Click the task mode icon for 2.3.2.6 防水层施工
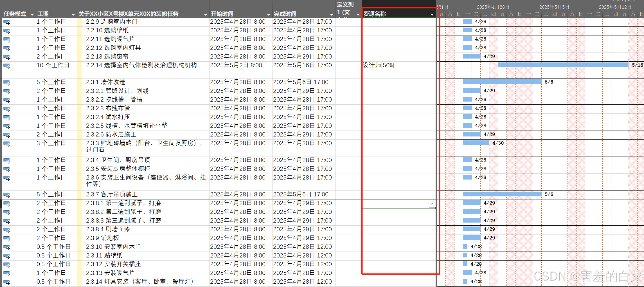The height and width of the screenshot is (287, 644). [x=7, y=135]
